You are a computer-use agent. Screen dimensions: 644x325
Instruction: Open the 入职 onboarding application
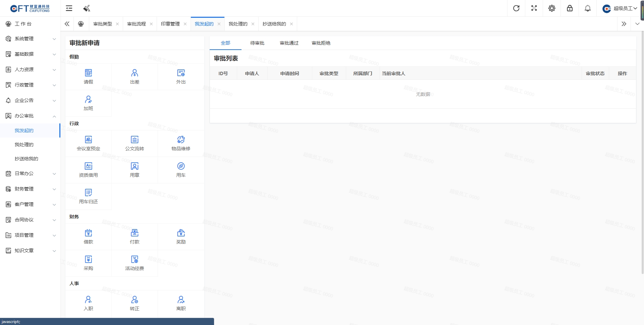click(x=88, y=303)
